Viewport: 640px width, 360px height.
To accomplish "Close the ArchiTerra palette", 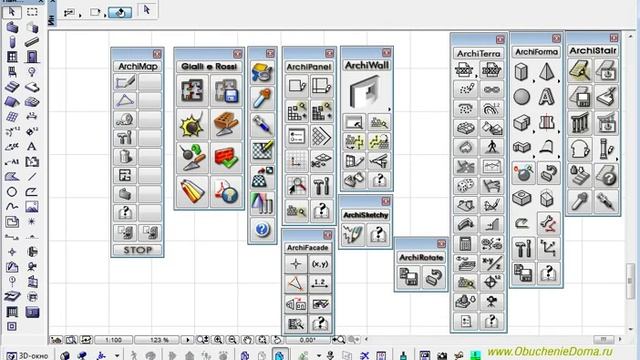I will coord(500,40).
